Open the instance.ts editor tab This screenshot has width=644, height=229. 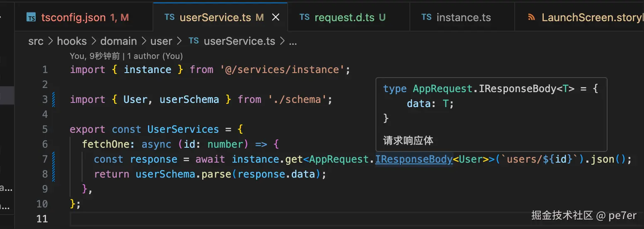click(x=463, y=17)
